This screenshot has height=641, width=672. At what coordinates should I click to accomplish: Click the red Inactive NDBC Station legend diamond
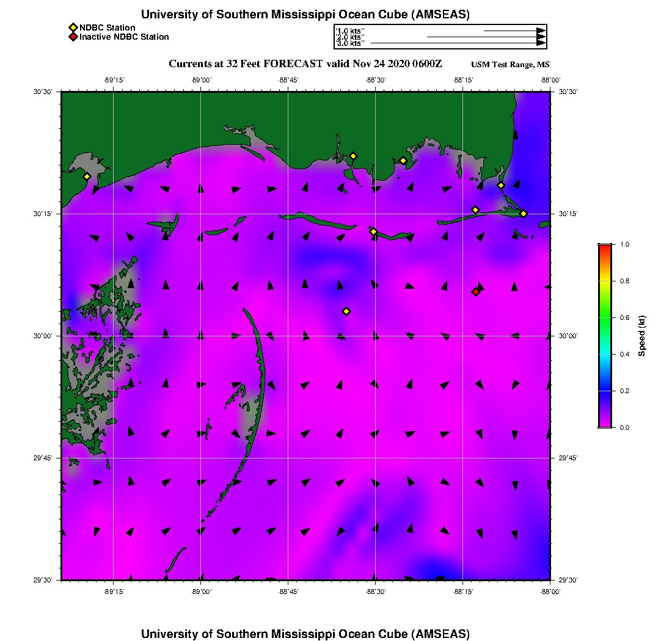coord(73,37)
